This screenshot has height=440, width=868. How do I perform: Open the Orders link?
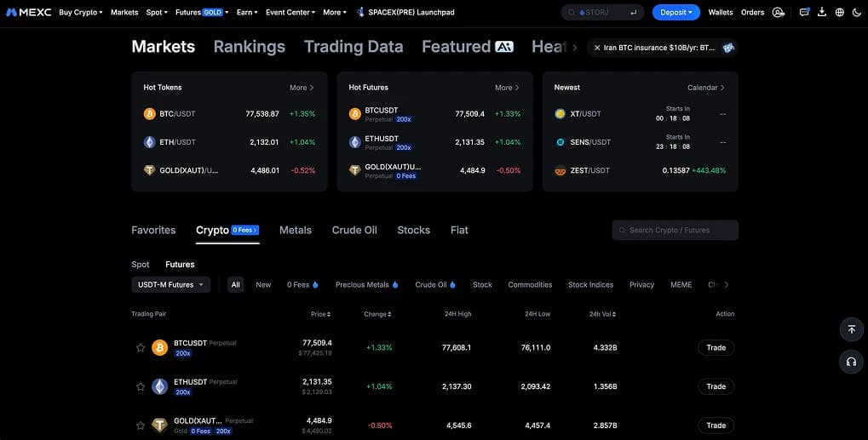coord(752,12)
